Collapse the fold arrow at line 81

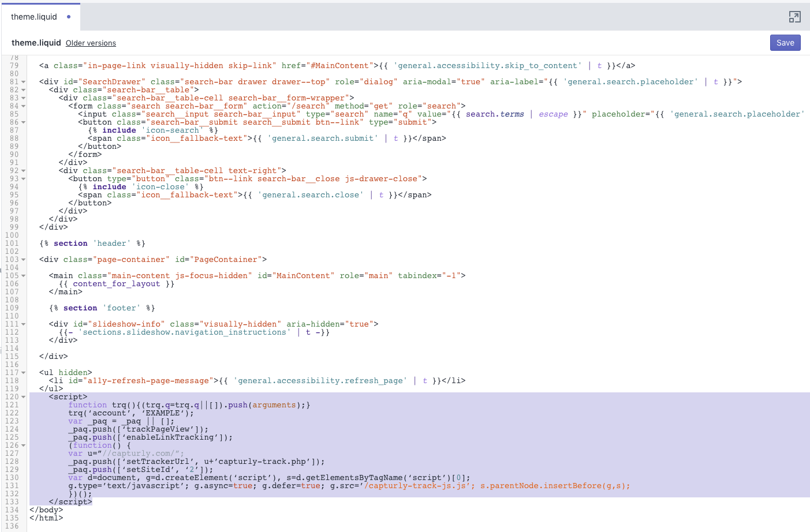coord(24,82)
